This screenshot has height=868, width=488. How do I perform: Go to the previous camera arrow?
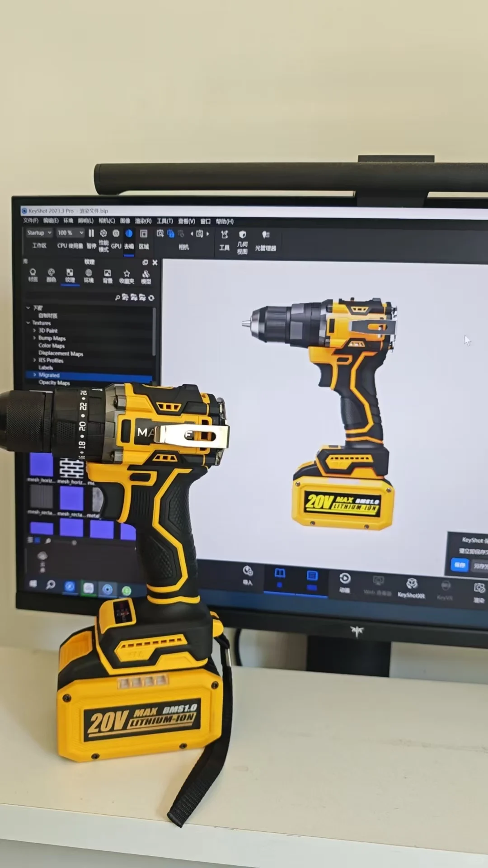click(x=192, y=234)
